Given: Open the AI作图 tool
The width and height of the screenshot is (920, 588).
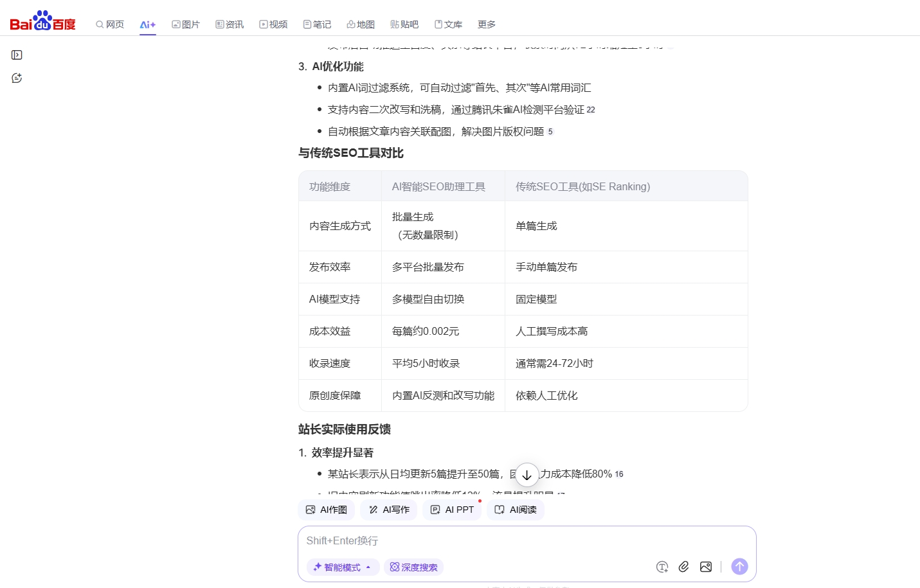Looking at the screenshot, I should pyautogui.click(x=326, y=509).
